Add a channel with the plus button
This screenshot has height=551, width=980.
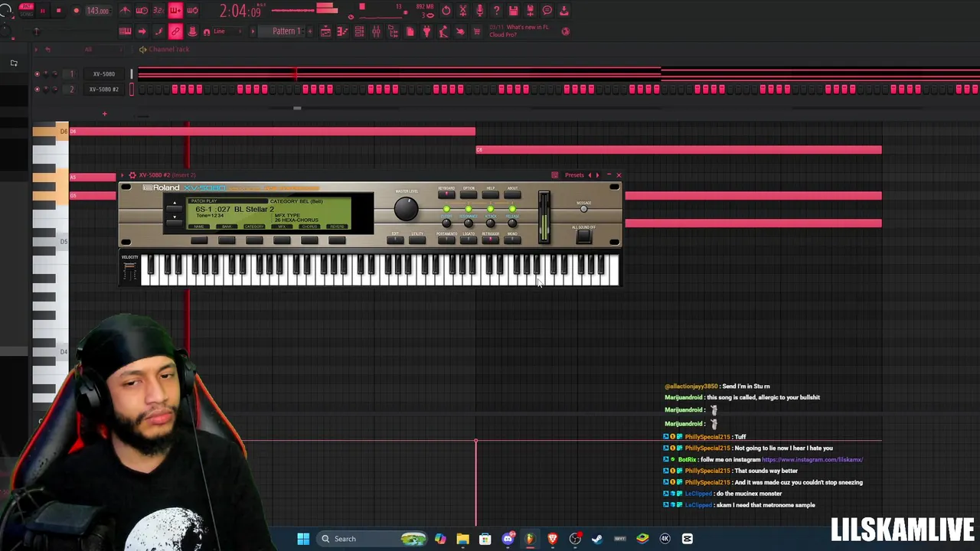(x=104, y=114)
